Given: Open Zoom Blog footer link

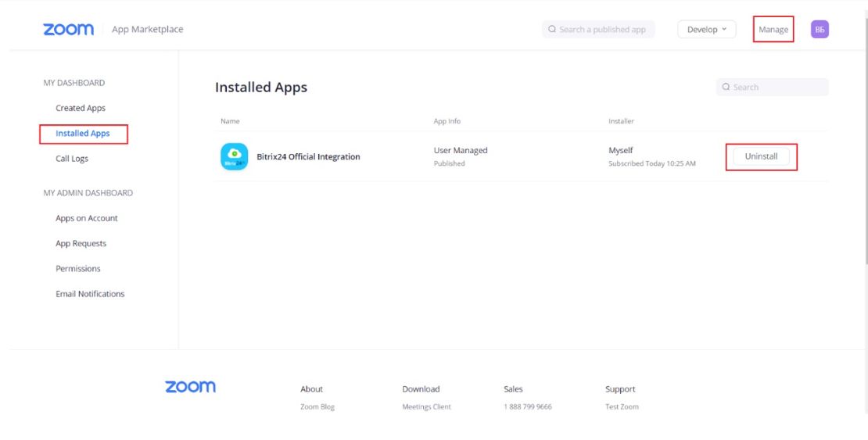Looking at the screenshot, I should [x=317, y=407].
